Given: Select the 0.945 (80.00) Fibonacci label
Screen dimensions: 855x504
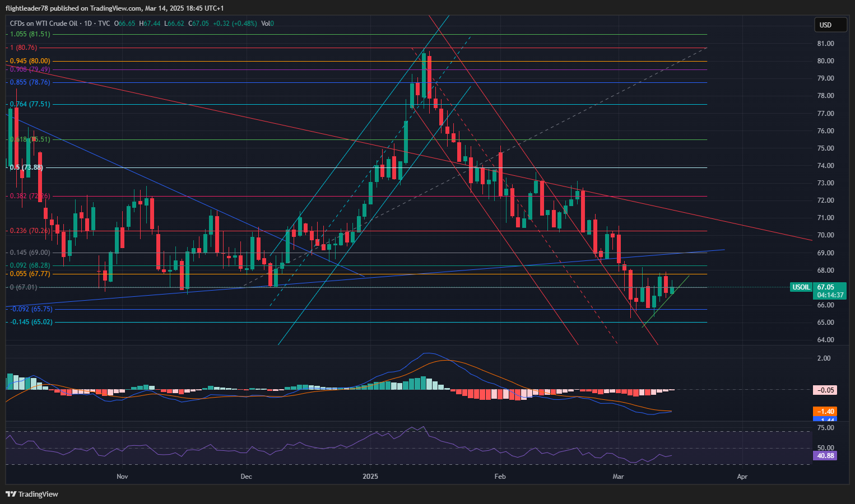Looking at the screenshot, I should 30,61.
